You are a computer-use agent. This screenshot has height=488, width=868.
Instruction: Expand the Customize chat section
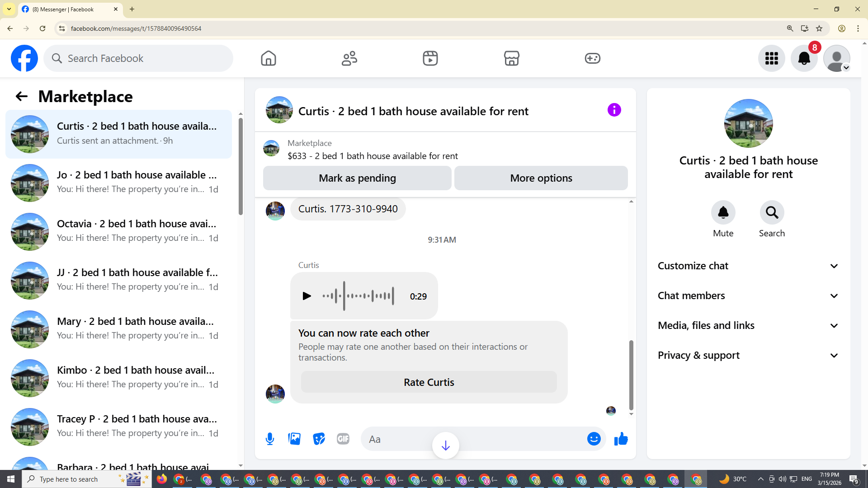coord(749,266)
